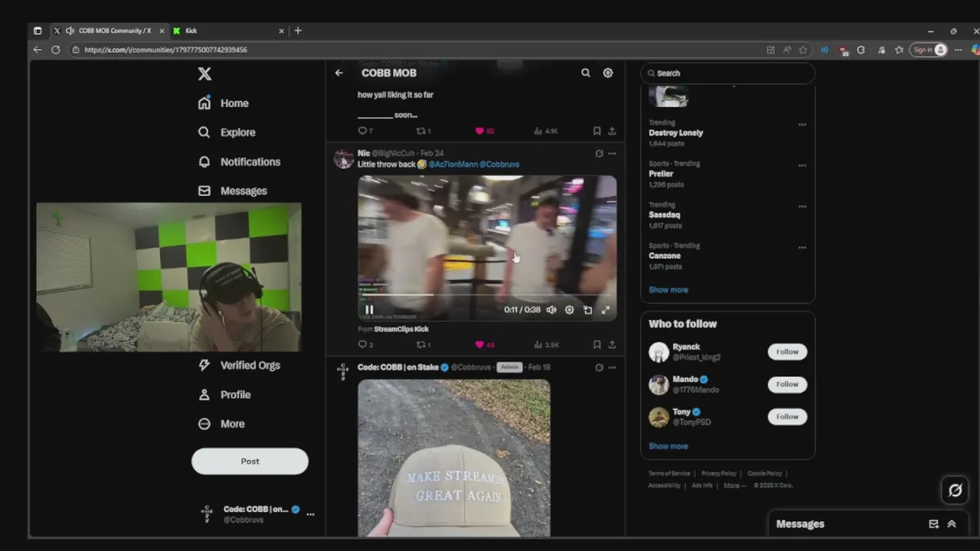Open the StreamClips Kick source link
This screenshot has height=551, width=980.
401,329
